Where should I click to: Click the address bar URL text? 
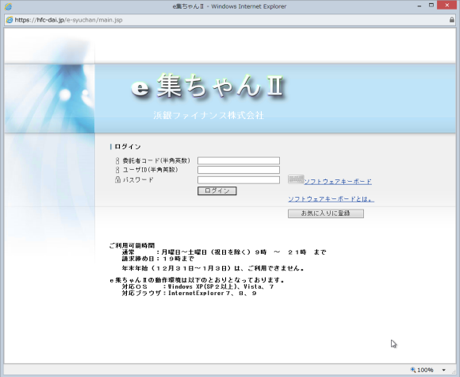click(68, 20)
